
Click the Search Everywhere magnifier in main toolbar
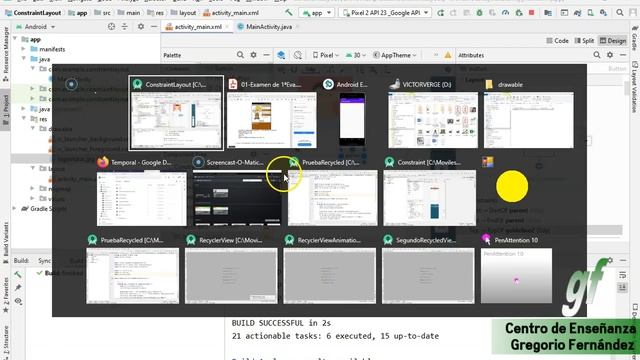tap(620, 13)
